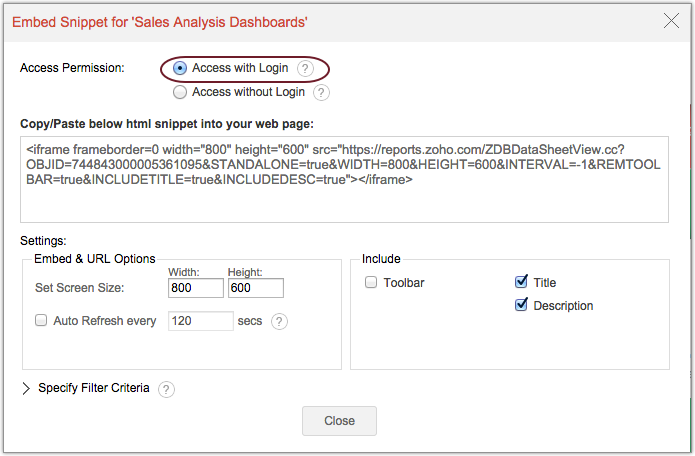Viewport: 695px width, 456px height.
Task: Enable Auto Refresh every checkbox
Action: [42, 321]
